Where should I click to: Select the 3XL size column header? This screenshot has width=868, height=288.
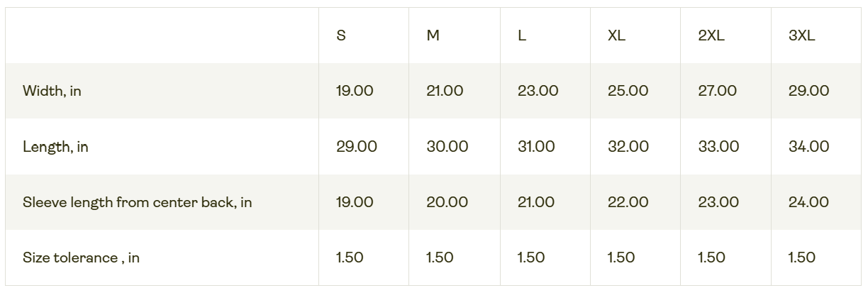(x=801, y=35)
